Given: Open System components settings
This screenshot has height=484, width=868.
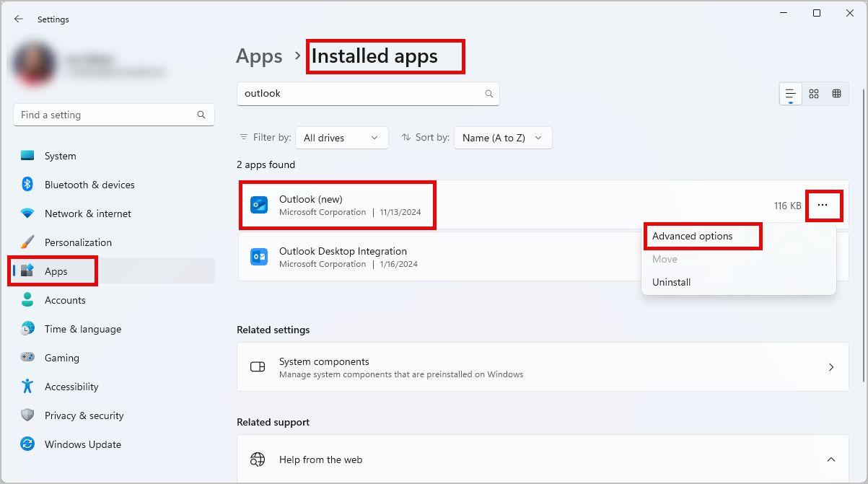Looking at the screenshot, I should [x=543, y=367].
